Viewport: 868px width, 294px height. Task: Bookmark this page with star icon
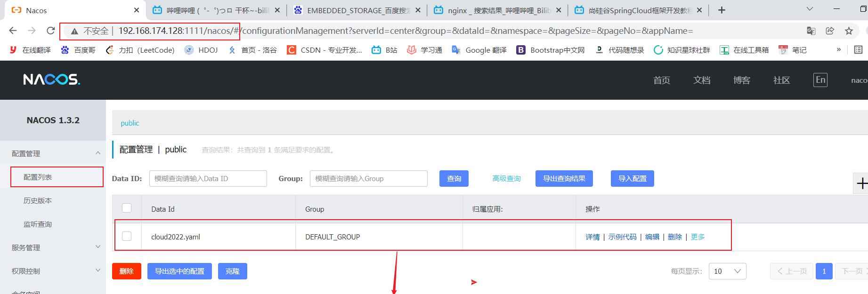coord(849,31)
